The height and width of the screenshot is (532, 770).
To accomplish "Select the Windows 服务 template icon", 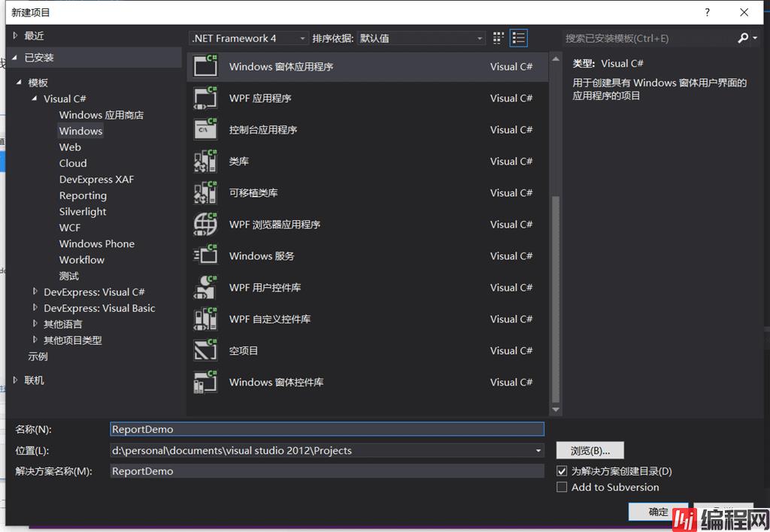I will (x=205, y=256).
